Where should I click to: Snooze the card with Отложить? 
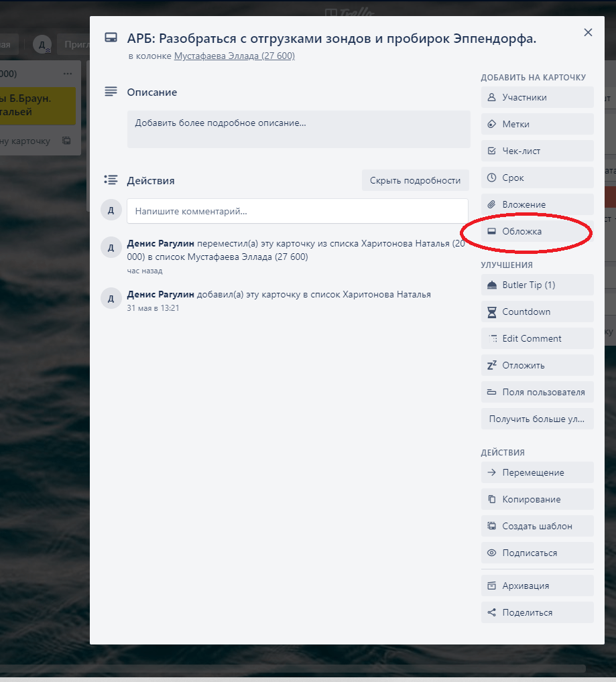coord(536,365)
